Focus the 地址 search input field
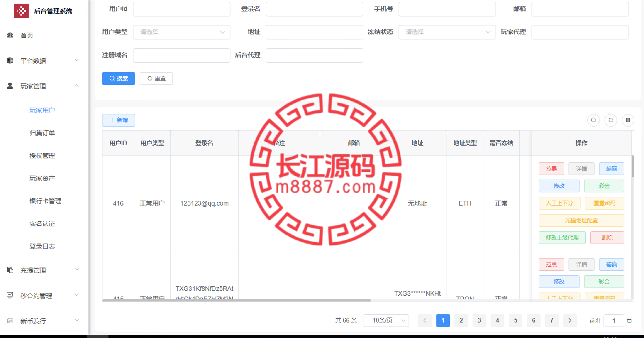 (314, 32)
